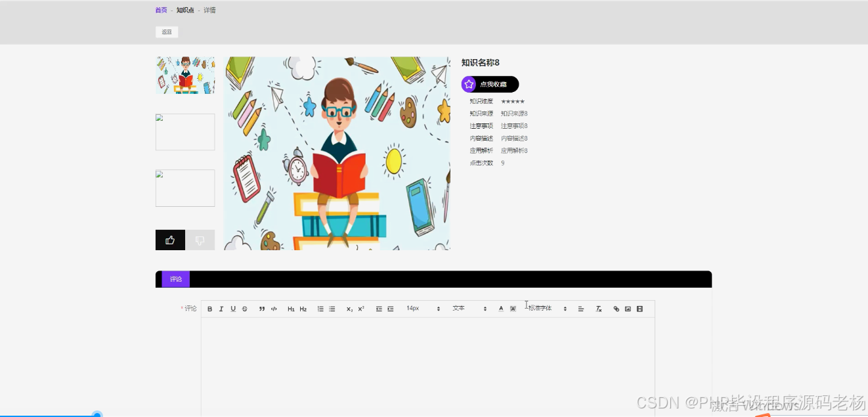Toggle strikethrough formatting in comment editor

(245, 309)
